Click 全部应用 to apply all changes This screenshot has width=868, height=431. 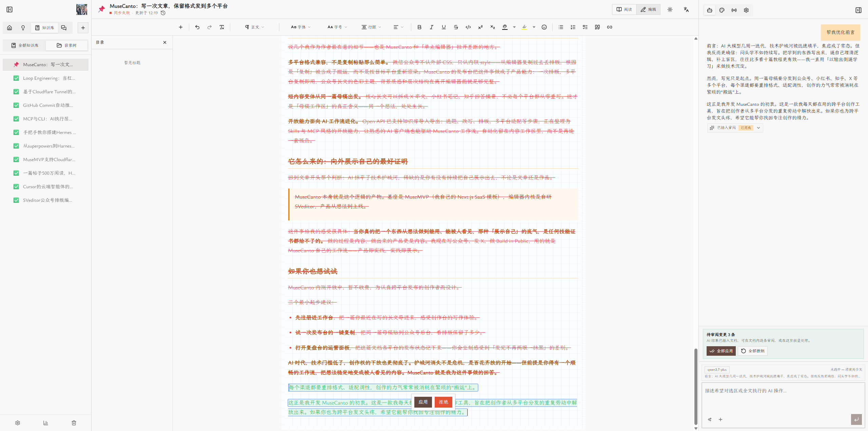(721, 351)
